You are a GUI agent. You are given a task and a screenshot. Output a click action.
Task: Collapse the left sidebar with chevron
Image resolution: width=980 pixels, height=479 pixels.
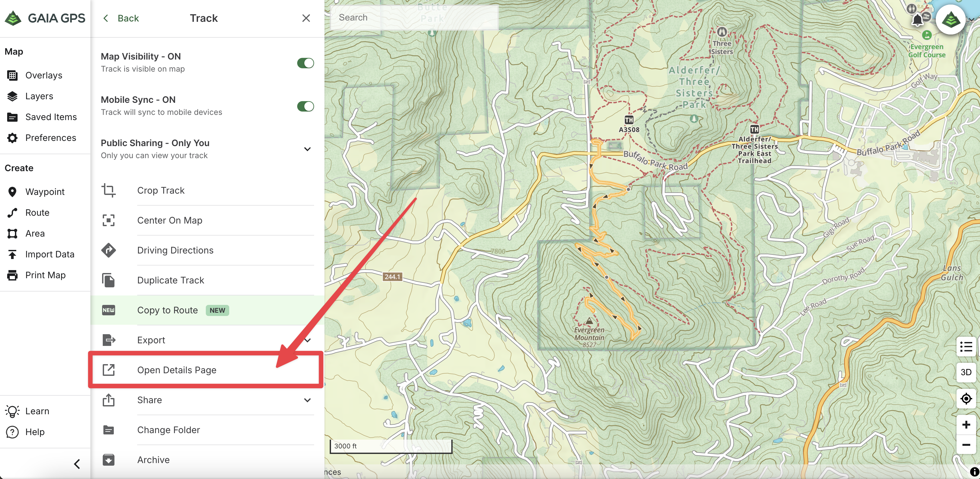[x=77, y=464]
